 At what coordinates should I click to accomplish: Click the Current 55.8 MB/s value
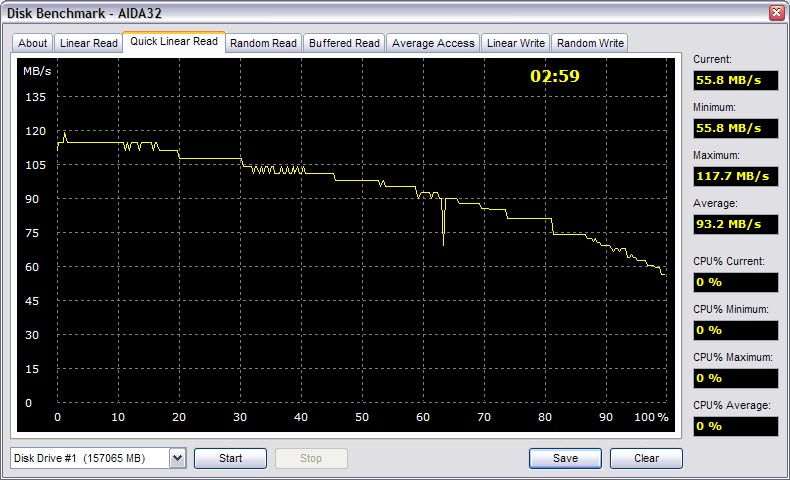[736, 80]
